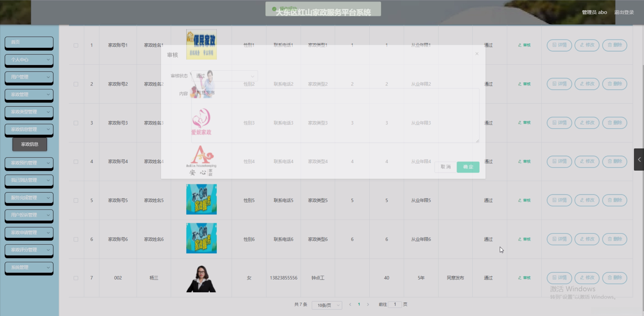Expand the 系统管理 sidebar menu

(29, 267)
